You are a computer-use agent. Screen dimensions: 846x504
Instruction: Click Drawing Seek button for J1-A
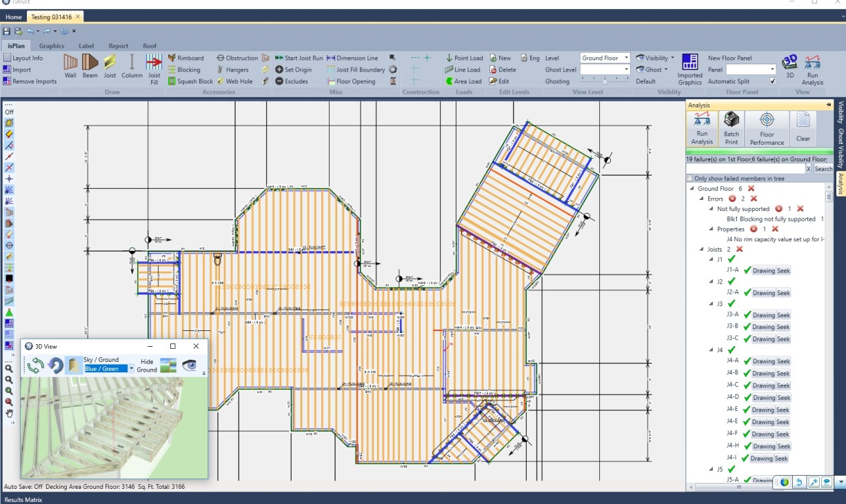click(x=771, y=271)
